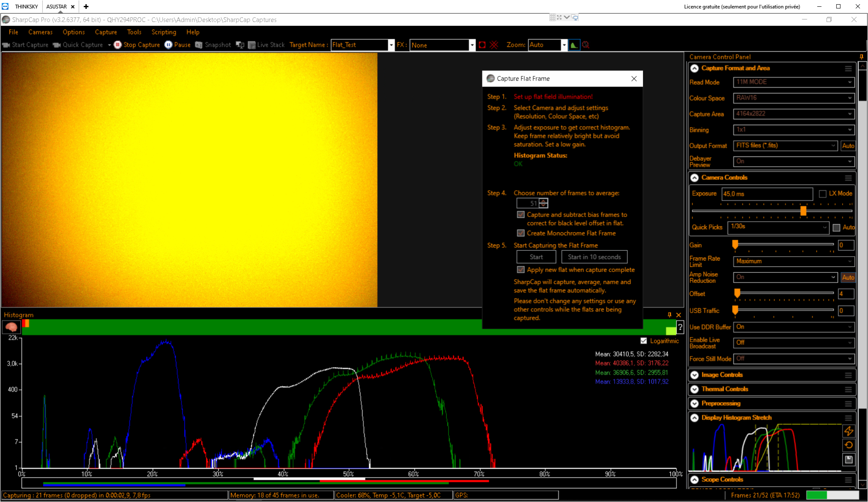Toggle the Logarithmic histogram checkbox
Screen dimensions: 868x502
(x=644, y=341)
